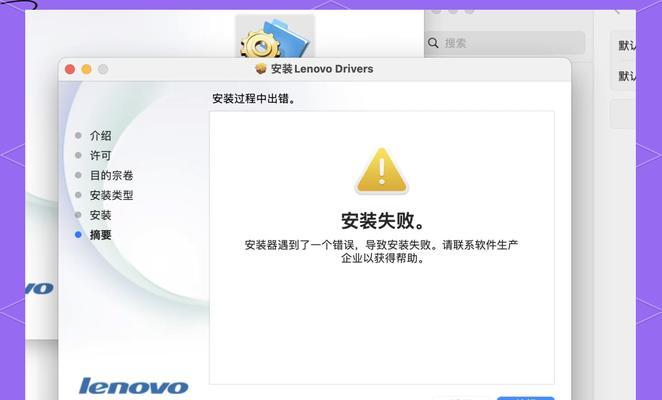Click the lenovo logo in installer sidebar
Viewport: 662px width, 400px height.
(x=133, y=386)
